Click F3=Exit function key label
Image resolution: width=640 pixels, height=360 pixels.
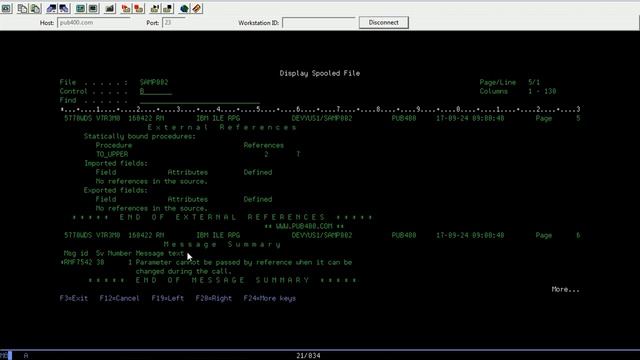(x=74, y=298)
